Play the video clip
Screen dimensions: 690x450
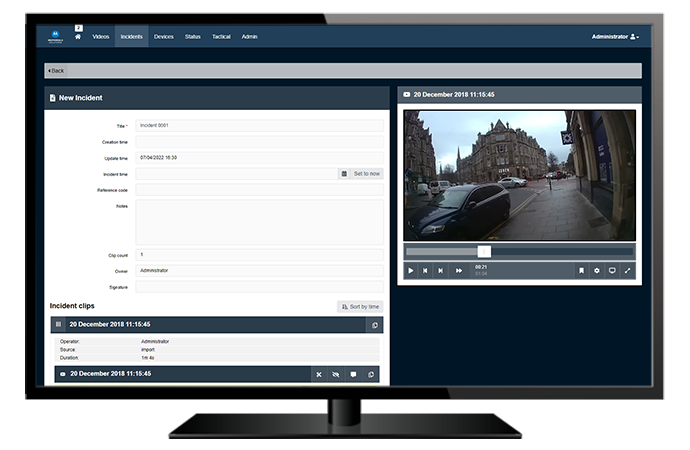411,270
